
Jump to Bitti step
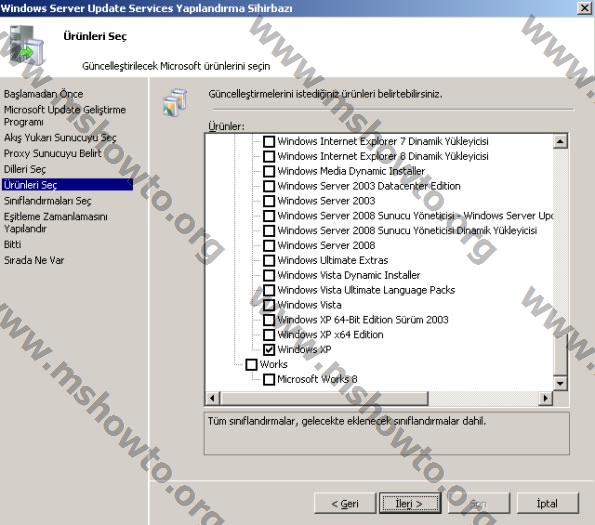coord(13,244)
